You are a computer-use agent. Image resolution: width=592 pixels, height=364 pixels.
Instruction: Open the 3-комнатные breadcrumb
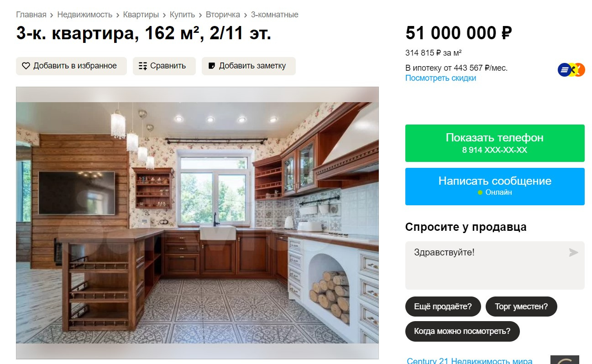[274, 15]
